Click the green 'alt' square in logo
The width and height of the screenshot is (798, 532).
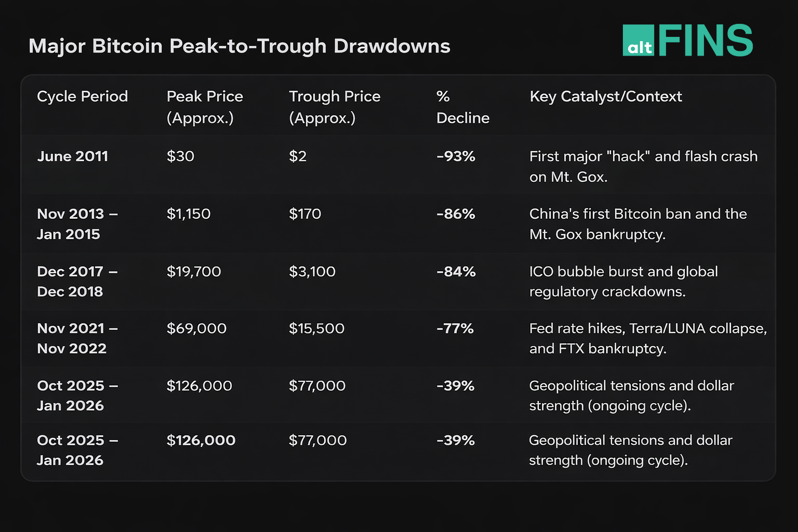(639, 41)
